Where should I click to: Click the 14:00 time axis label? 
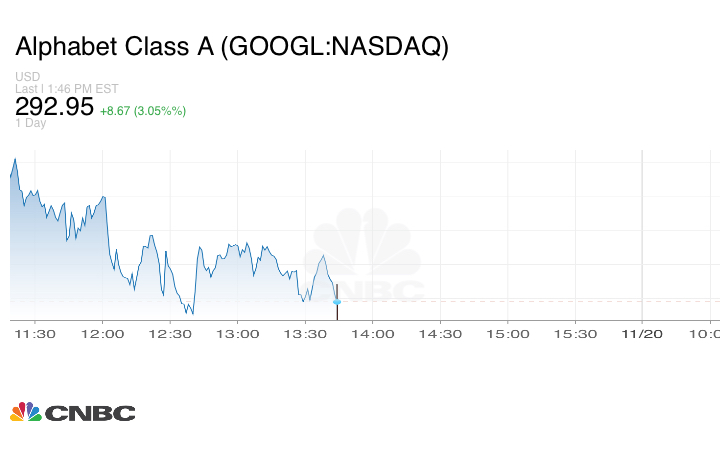click(372, 334)
